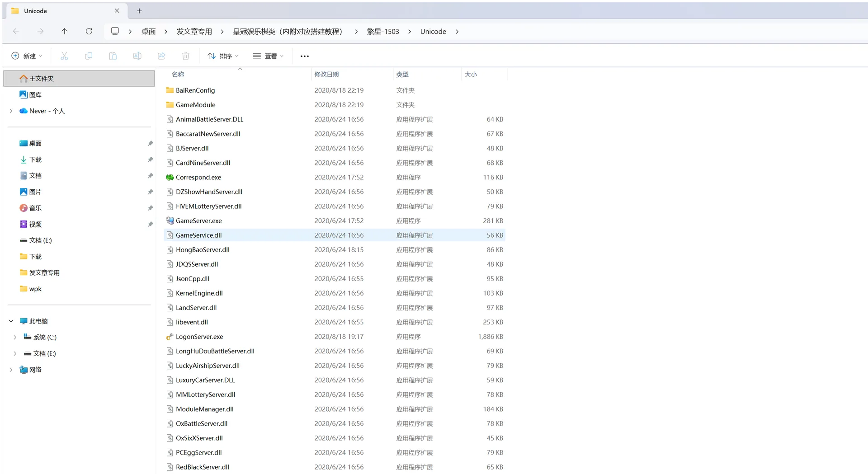
Task: Go up one folder level arrow
Action: 64,31
